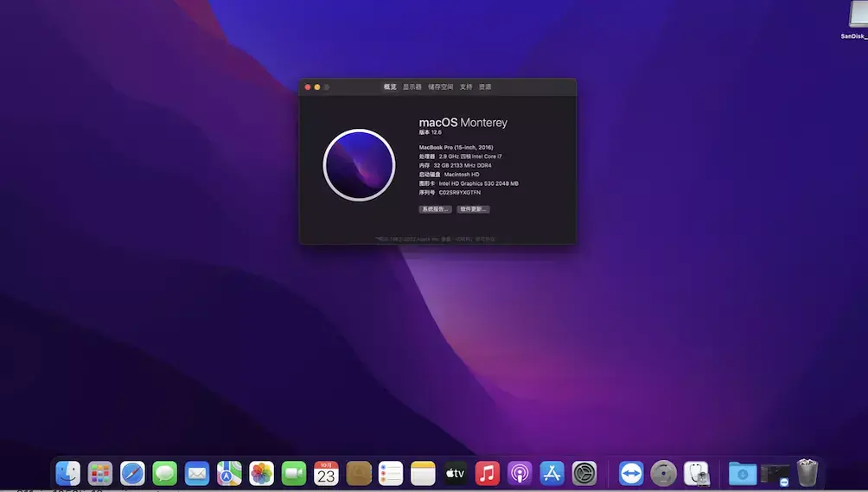Open the Contacts app in the Dock
868x492 pixels.
click(x=358, y=474)
